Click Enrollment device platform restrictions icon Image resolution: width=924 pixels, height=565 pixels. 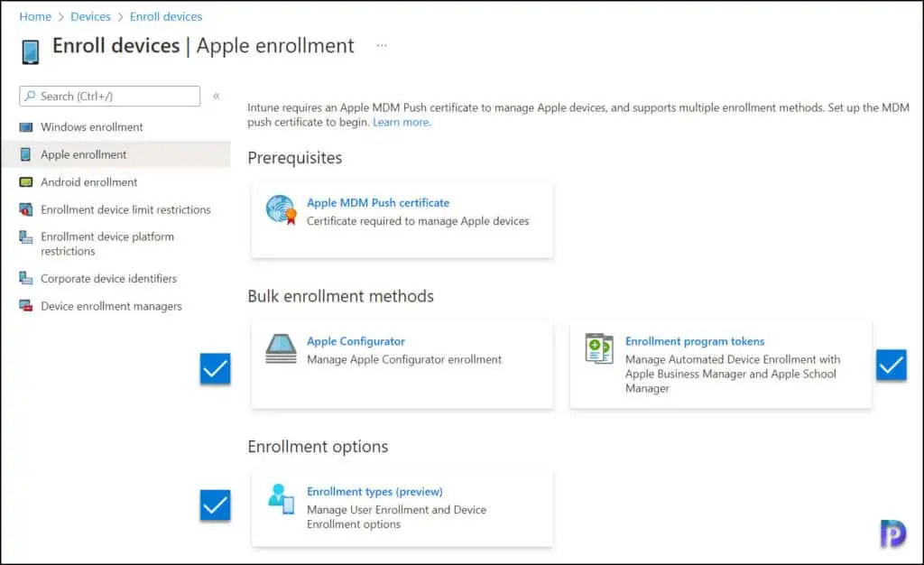pyautogui.click(x=26, y=236)
